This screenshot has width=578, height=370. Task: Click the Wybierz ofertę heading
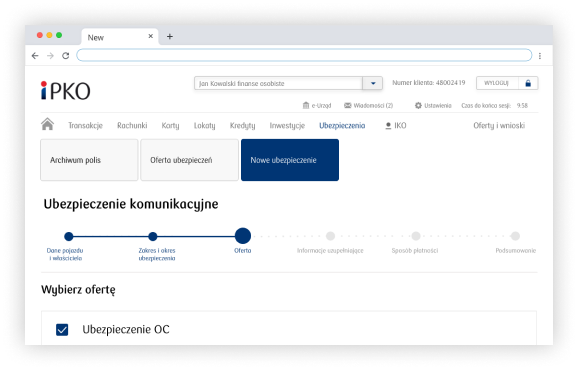[x=78, y=290]
